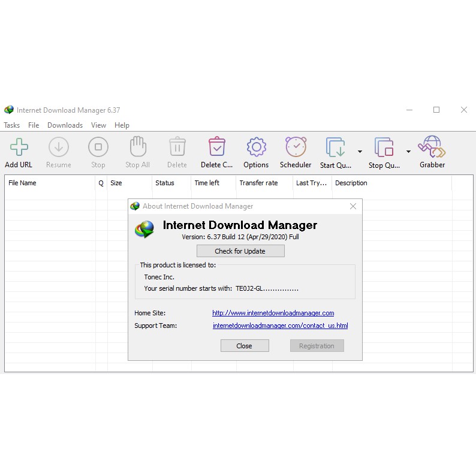Click the Delete Completed toolbar icon
The height and width of the screenshot is (476, 476).
[x=216, y=147]
